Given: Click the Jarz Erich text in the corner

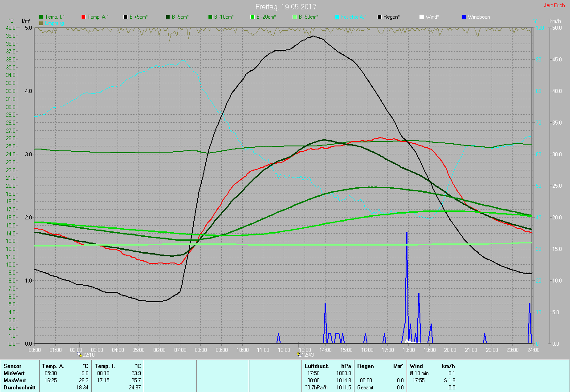Looking at the screenshot, I should click(554, 5).
